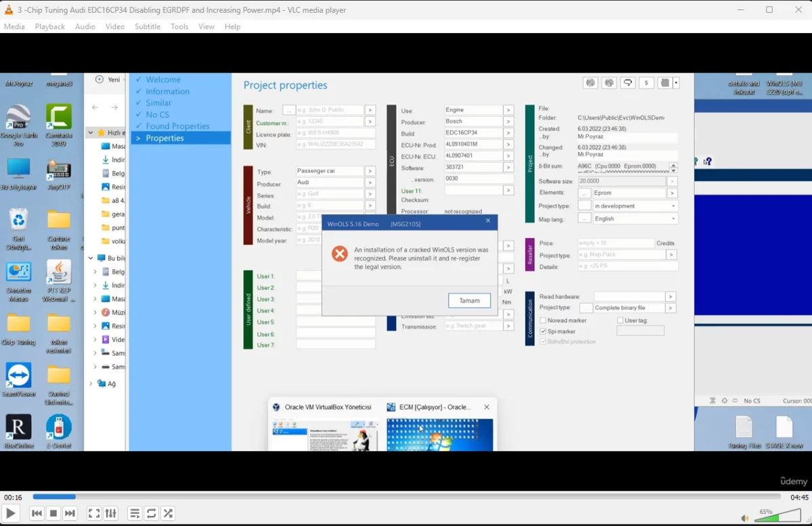Image resolution: width=812 pixels, height=526 pixels.
Task: Toggle fullscreen mode in VLC
Action: click(94, 513)
